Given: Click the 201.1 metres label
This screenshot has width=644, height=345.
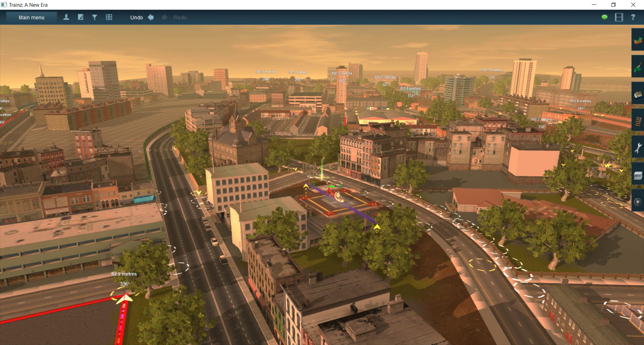Looking at the screenshot, I should (410, 88).
